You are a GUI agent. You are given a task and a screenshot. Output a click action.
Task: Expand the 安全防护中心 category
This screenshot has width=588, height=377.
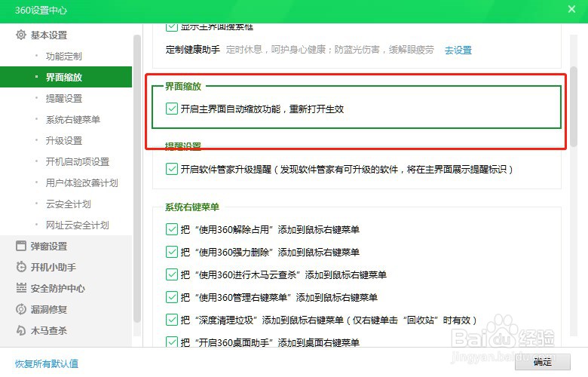coord(58,288)
